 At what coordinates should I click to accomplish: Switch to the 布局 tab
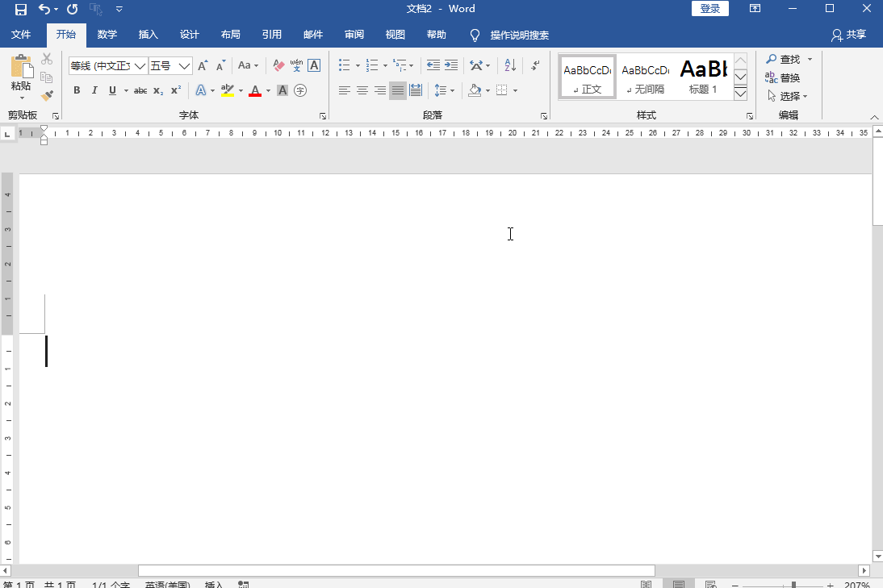pos(230,35)
